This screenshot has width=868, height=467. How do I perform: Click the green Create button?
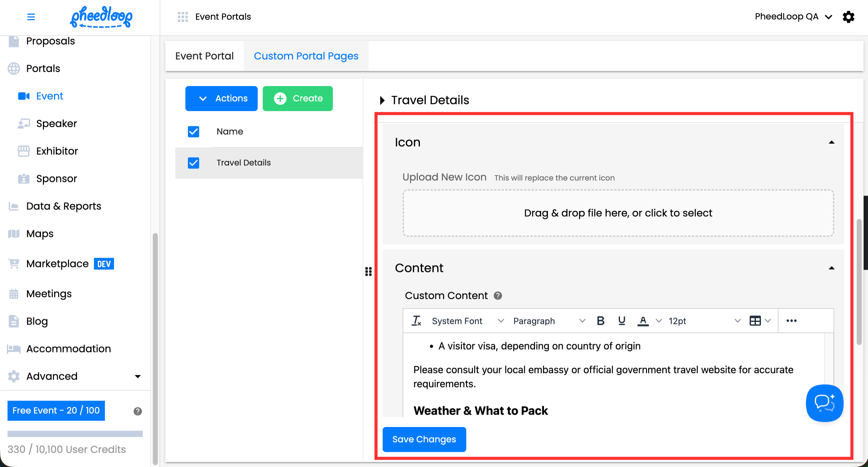(x=297, y=98)
